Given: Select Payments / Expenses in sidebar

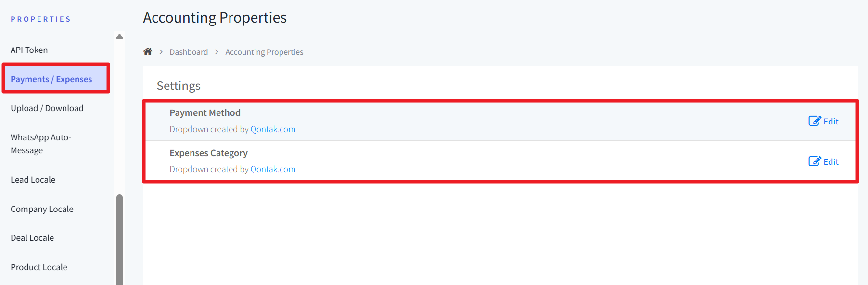Looking at the screenshot, I should 51,79.
